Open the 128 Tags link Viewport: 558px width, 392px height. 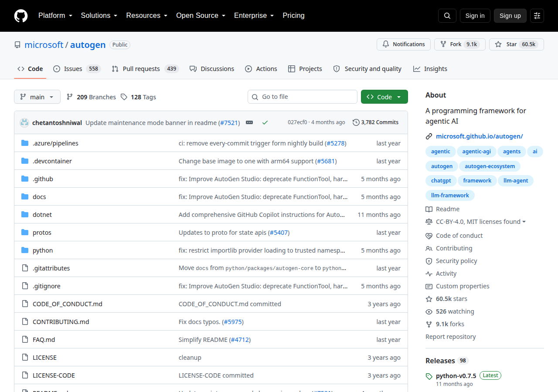[138, 97]
